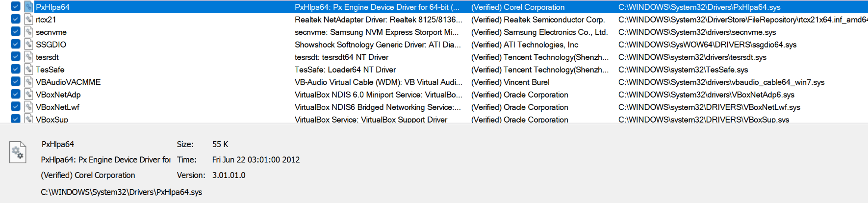Uncheck the PxHlpa64 entry checkbox
868x203 pixels.
pyautogui.click(x=16, y=7)
